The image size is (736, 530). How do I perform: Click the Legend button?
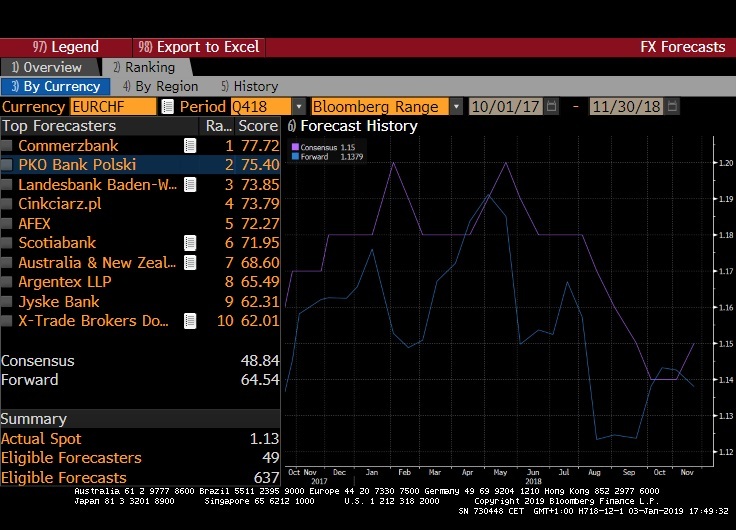point(66,47)
